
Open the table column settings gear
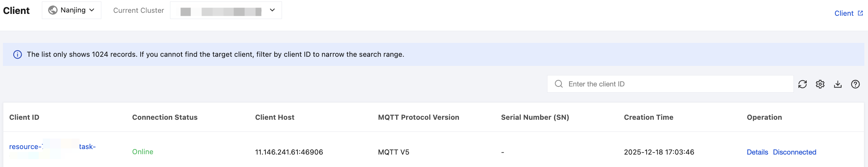820,84
